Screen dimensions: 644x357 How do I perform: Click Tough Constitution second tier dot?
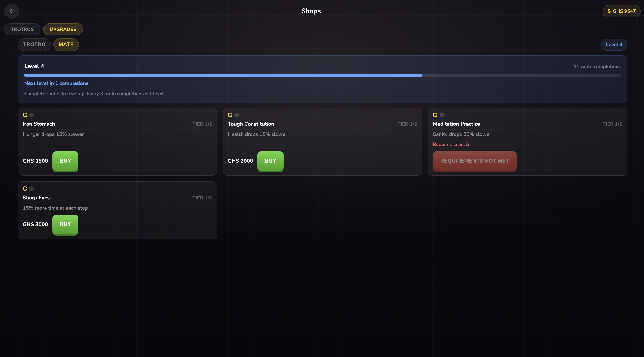point(237,115)
